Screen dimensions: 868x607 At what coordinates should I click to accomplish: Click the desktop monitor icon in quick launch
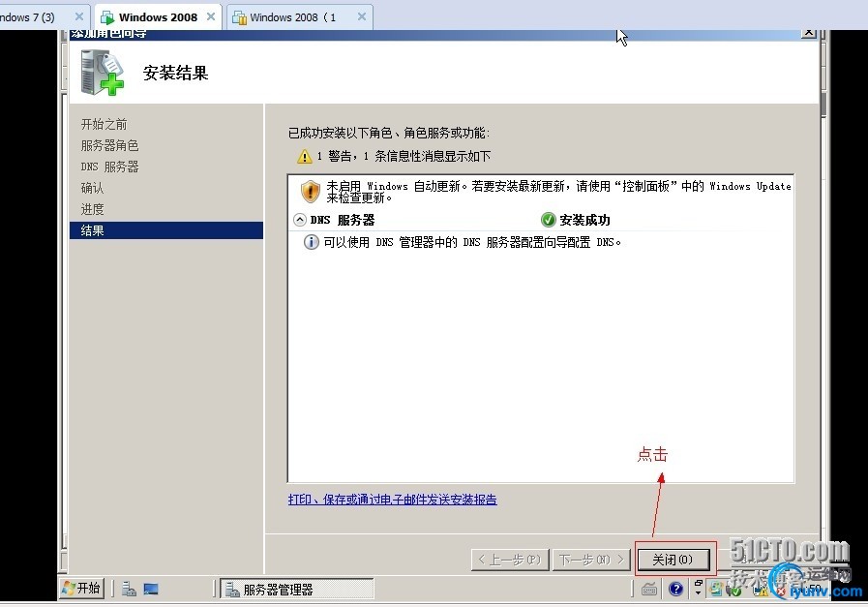tap(150, 588)
